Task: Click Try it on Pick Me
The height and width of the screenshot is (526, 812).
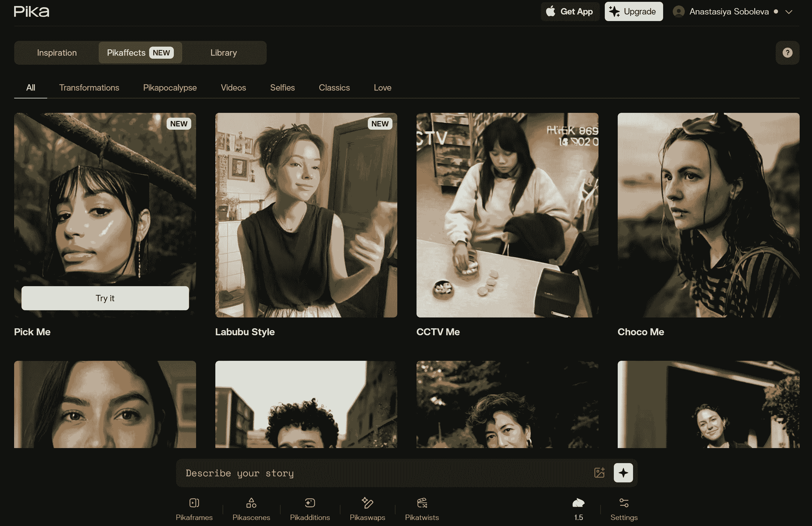Action: point(105,298)
